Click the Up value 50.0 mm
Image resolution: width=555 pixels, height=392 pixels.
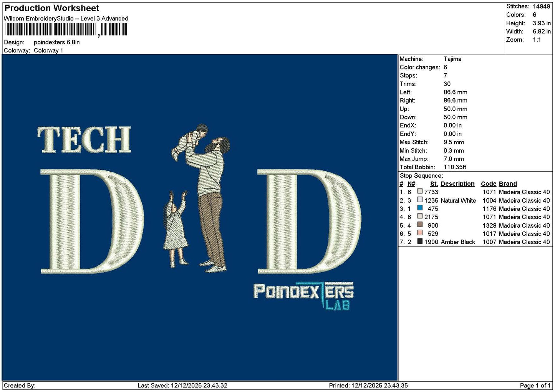(x=456, y=109)
